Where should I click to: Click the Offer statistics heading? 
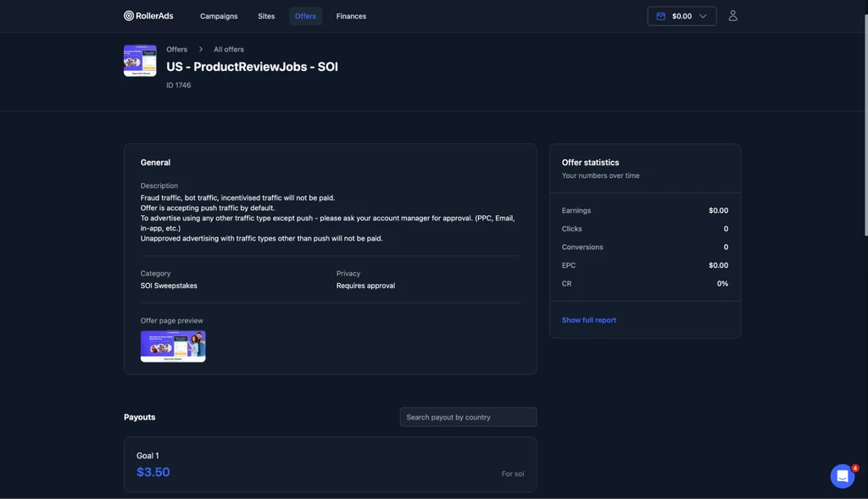pyautogui.click(x=590, y=162)
